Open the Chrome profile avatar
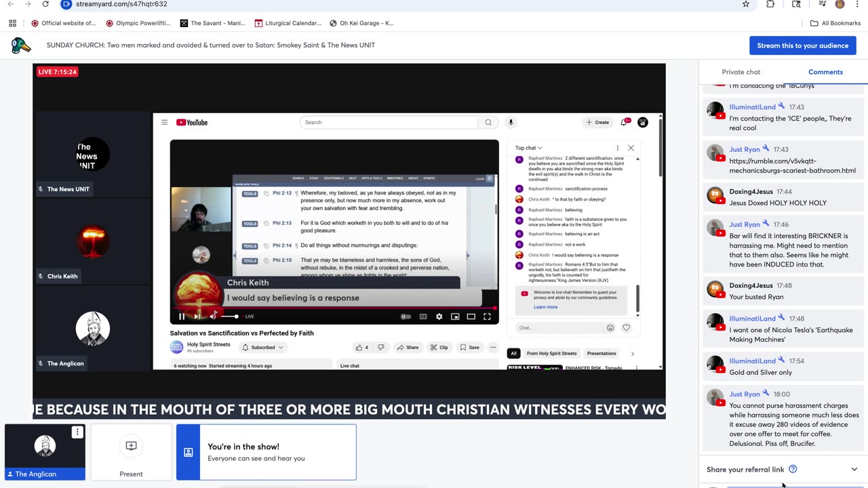Image resolution: width=868 pixels, height=488 pixels. [x=840, y=4]
